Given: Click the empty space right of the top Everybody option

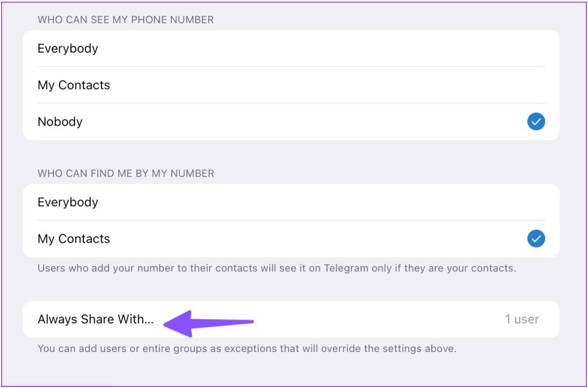Looking at the screenshot, I should 323,49.
